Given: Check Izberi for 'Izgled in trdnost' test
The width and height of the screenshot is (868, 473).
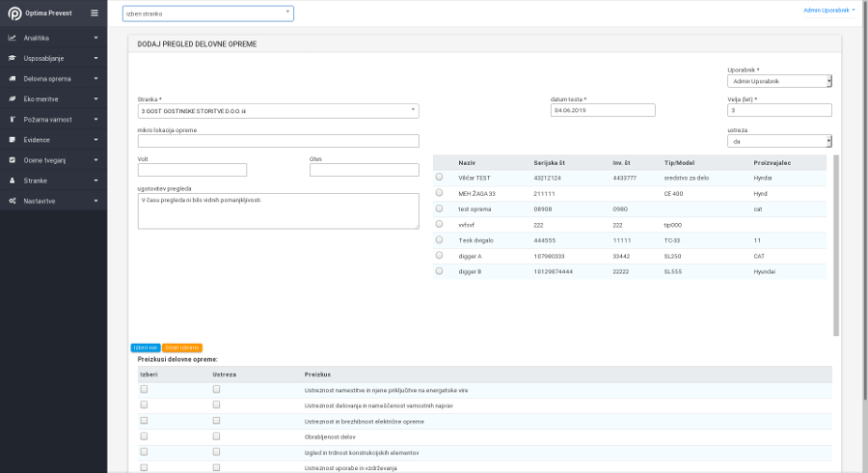Looking at the screenshot, I should coord(144,452).
